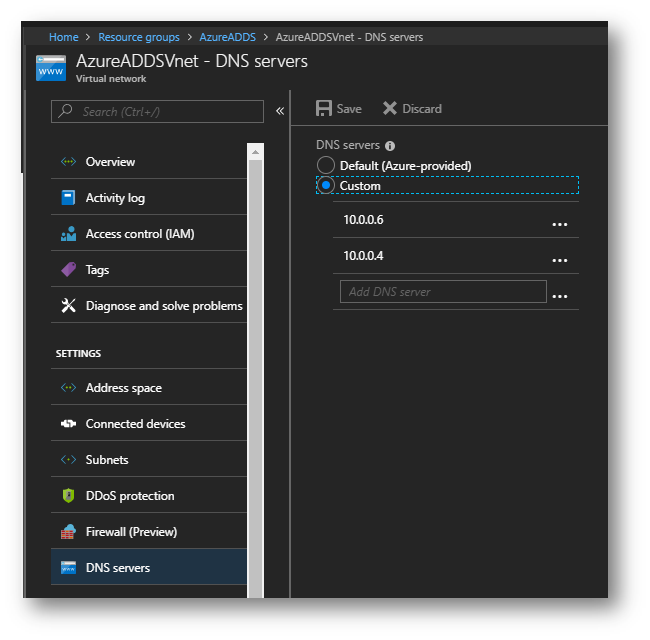Click the search magnifier icon
The width and height of the screenshot is (650, 640).
[x=65, y=111]
